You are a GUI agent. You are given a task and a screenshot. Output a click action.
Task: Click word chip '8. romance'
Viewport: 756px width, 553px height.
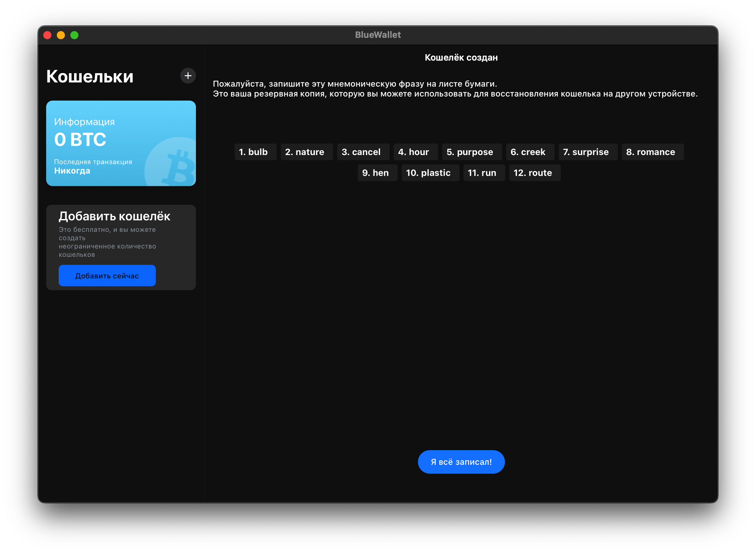pos(651,151)
